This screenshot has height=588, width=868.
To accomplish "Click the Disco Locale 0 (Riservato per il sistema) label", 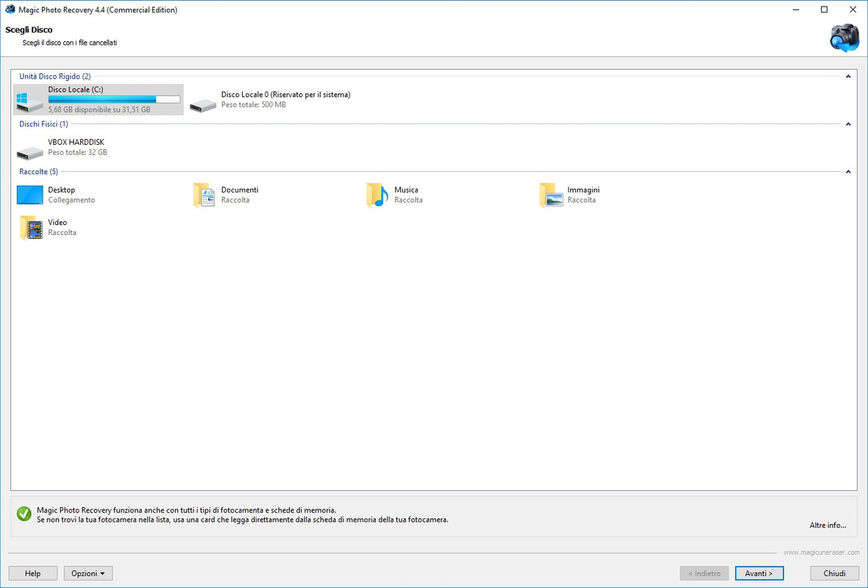I will [285, 95].
